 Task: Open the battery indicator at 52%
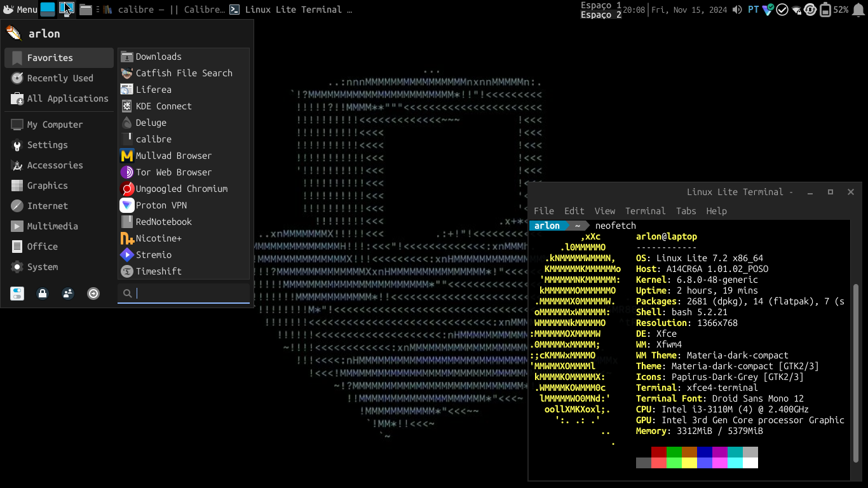(x=834, y=10)
